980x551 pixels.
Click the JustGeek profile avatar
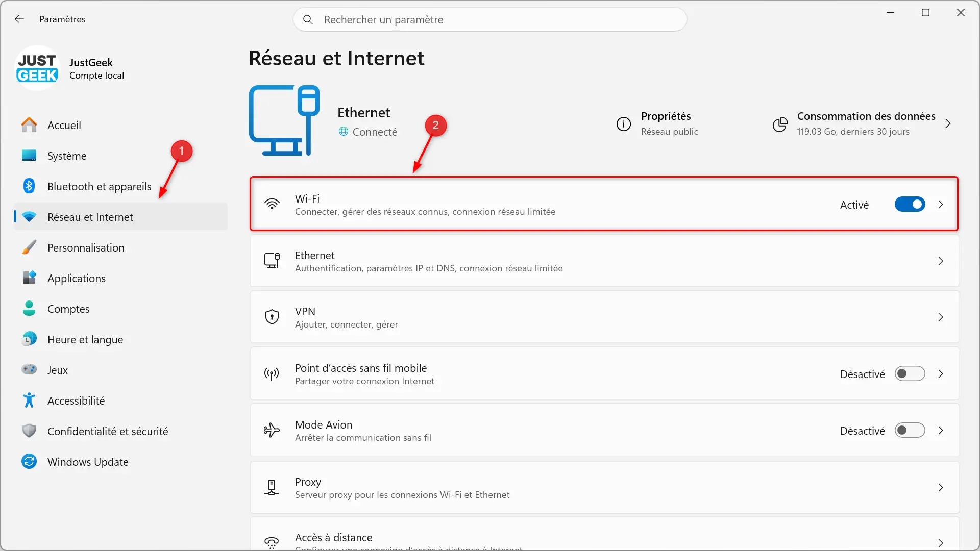click(x=37, y=68)
